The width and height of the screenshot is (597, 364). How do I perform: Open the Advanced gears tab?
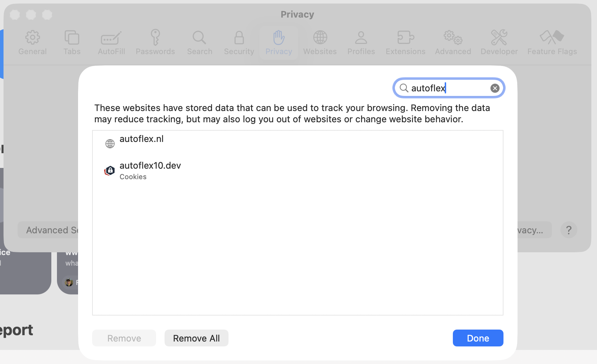pyautogui.click(x=453, y=43)
